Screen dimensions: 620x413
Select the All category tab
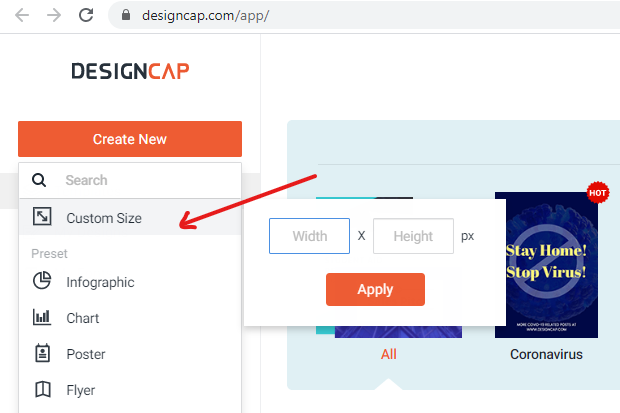click(389, 354)
